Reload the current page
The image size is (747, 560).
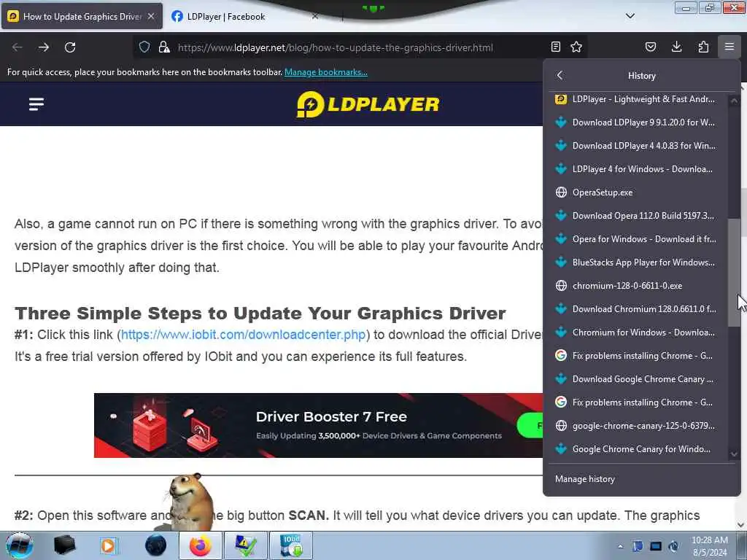(70, 47)
